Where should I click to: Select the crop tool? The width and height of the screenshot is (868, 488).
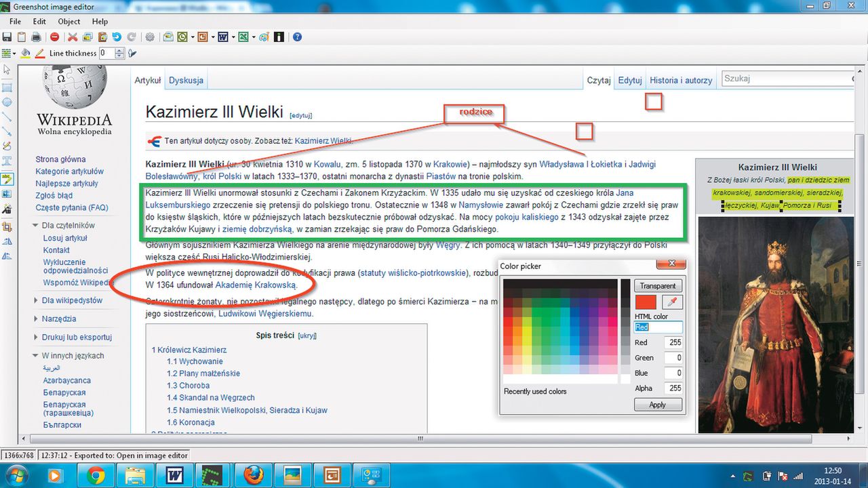pos(7,227)
